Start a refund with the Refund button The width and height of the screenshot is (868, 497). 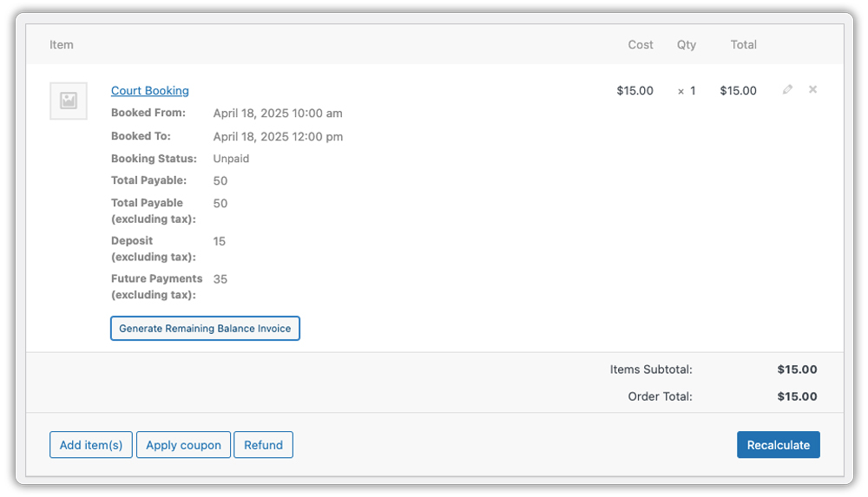[263, 445]
